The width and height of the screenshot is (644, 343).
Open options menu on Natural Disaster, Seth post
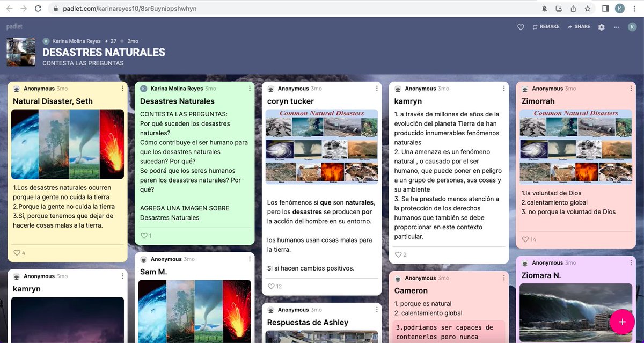click(122, 89)
